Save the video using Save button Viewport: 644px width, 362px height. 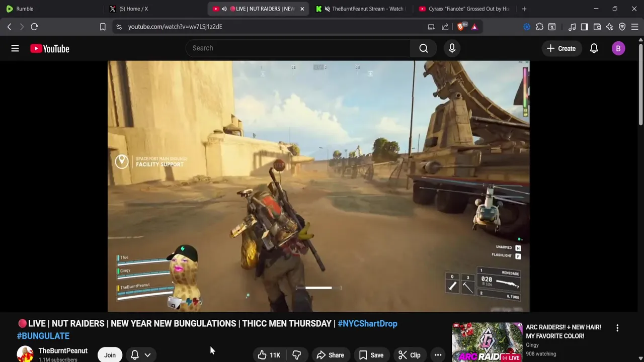[x=371, y=355]
